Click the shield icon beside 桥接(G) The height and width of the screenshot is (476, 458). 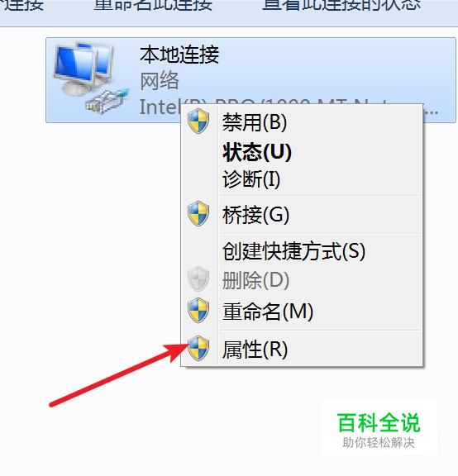click(x=198, y=213)
